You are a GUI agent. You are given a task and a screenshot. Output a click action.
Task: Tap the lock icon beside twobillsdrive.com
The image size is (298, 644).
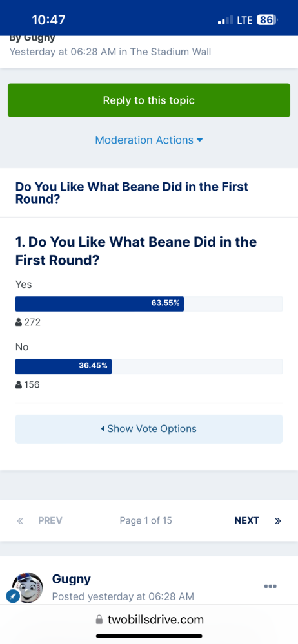pos(99,620)
